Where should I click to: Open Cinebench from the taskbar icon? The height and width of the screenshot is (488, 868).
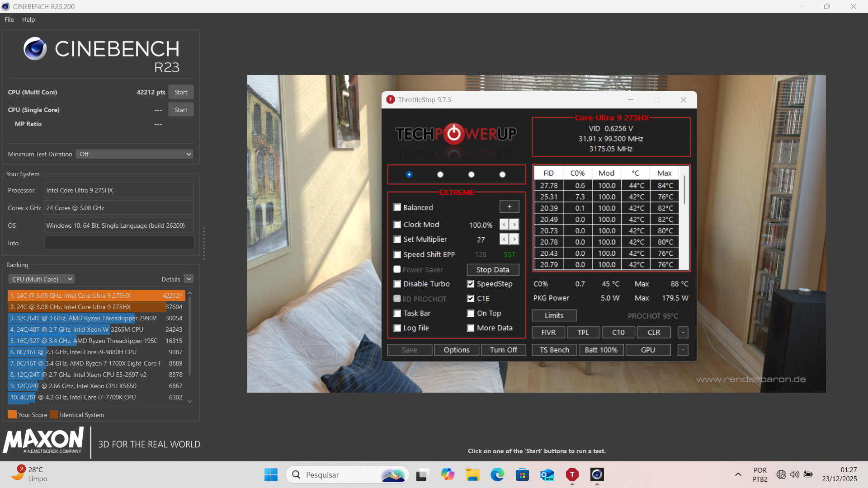tap(597, 474)
